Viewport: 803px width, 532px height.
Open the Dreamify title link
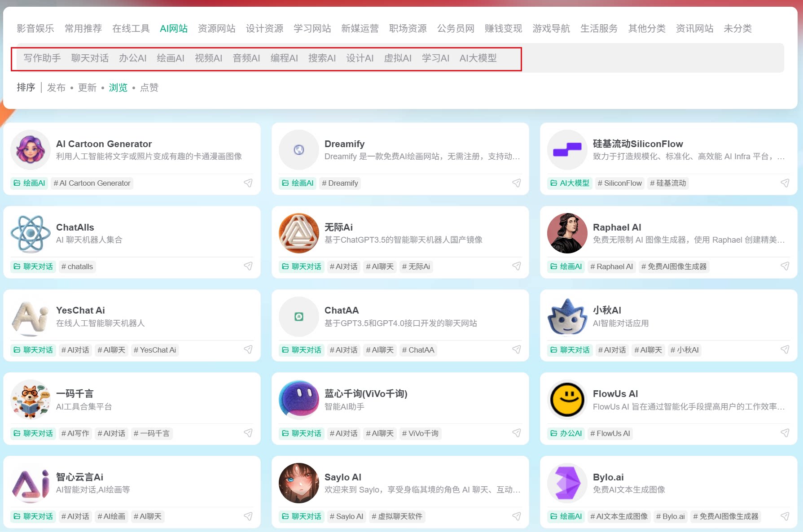tap(344, 144)
